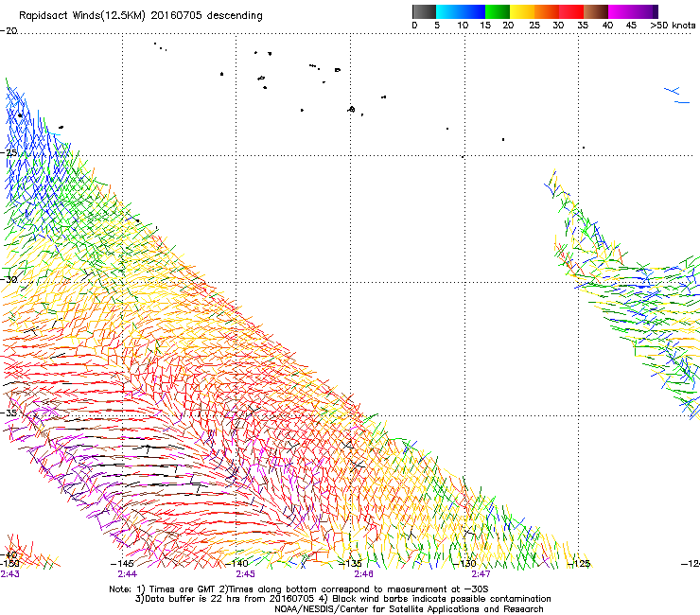Click the cyan-to-blue 5-15 knots legend segment
This screenshot has width=700, height=615.
tap(461, 11)
